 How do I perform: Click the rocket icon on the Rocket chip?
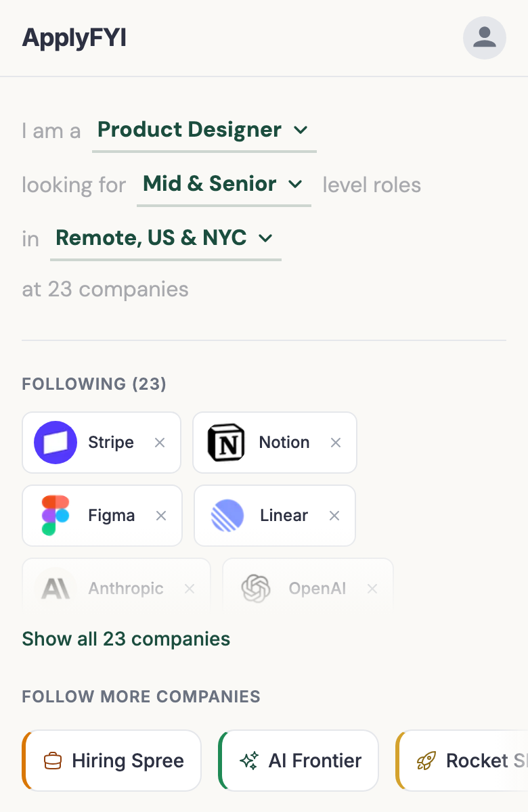[425, 761]
